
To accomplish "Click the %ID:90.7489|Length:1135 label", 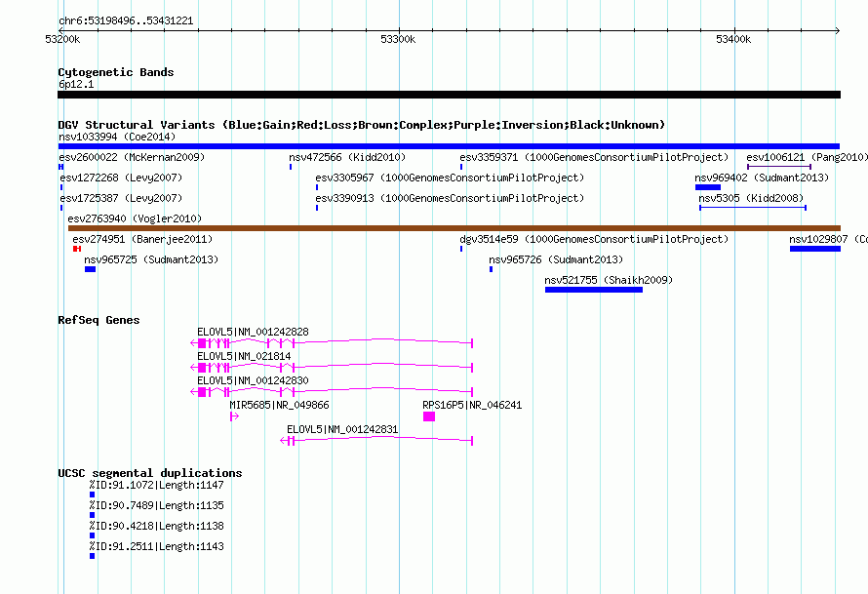I will tap(157, 506).
